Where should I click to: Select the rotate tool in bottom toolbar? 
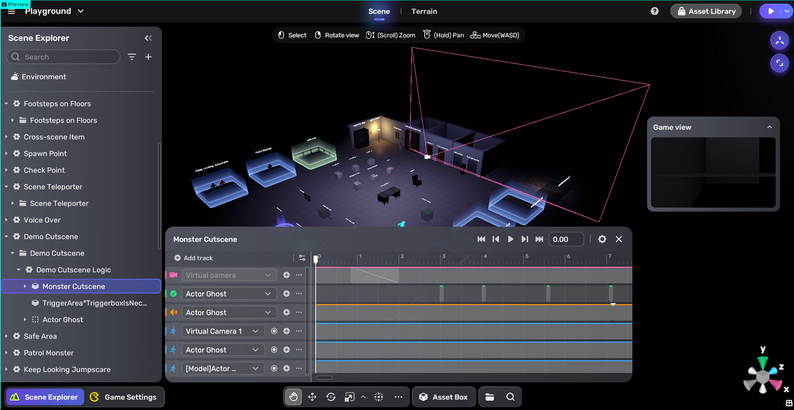331,397
